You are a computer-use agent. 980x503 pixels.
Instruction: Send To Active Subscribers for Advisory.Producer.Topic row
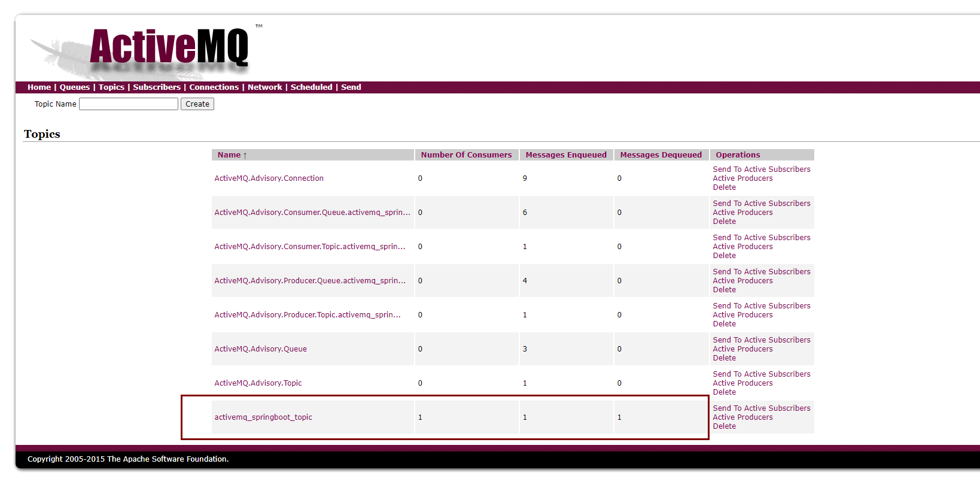pos(762,306)
